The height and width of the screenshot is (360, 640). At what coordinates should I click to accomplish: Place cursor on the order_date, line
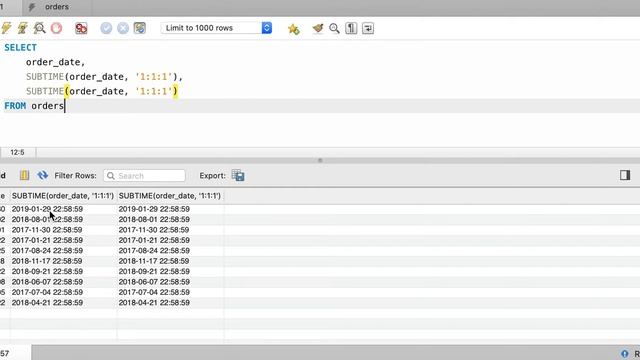click(x=56, y=62)
